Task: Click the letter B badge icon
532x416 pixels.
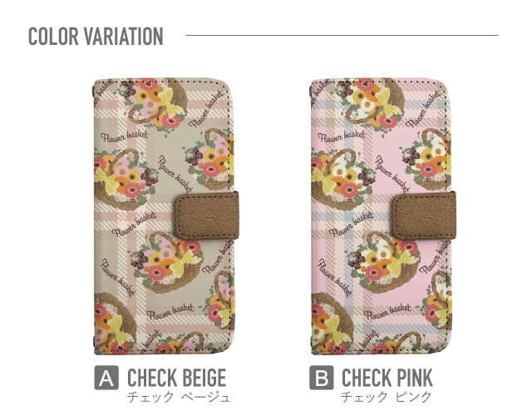Action: point(322,377)
